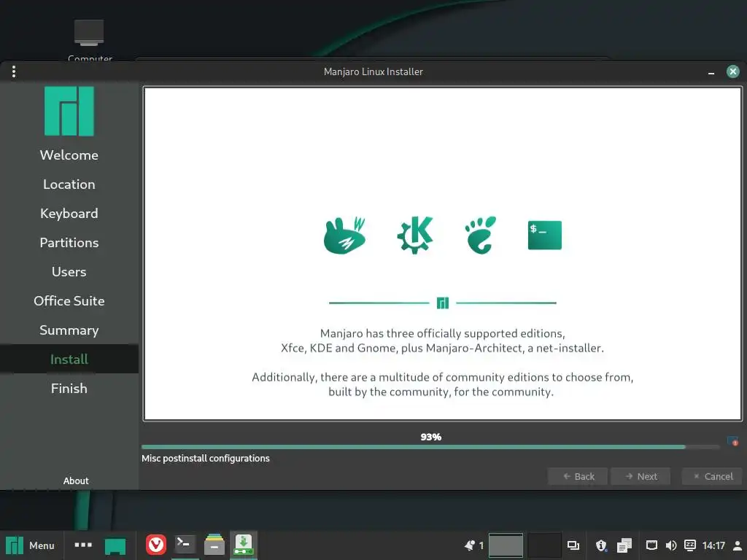Click the 93% progress label
The width and height of the screenshot is (747, 560).
point(430,437)
